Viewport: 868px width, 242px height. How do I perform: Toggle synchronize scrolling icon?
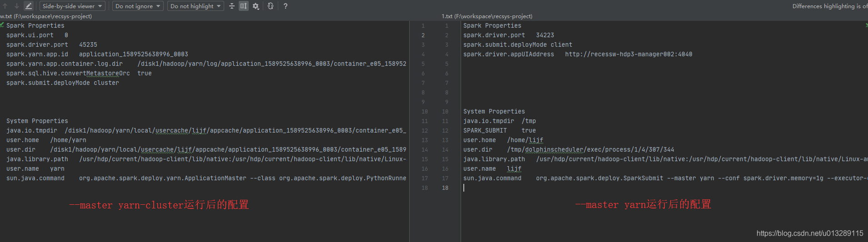pos(244,6)
